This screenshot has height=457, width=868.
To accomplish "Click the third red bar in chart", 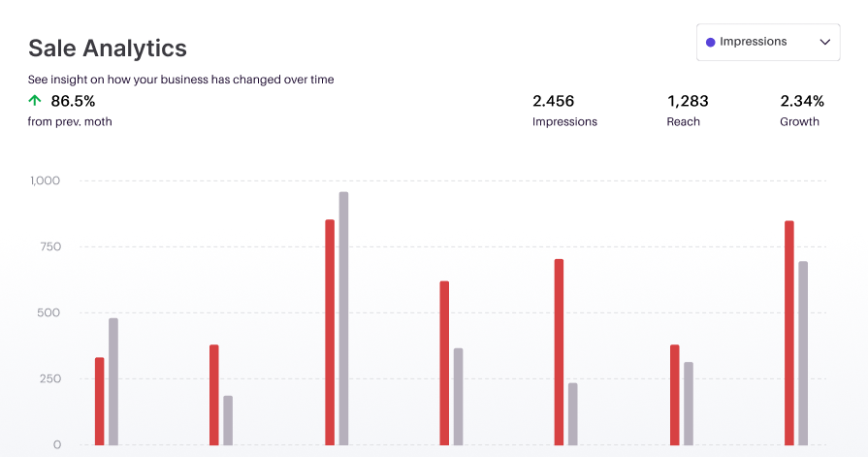I will click(x=330, y=332).
